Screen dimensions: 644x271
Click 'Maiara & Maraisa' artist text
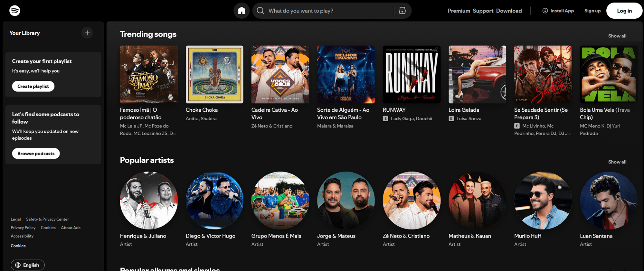point(335,126)
